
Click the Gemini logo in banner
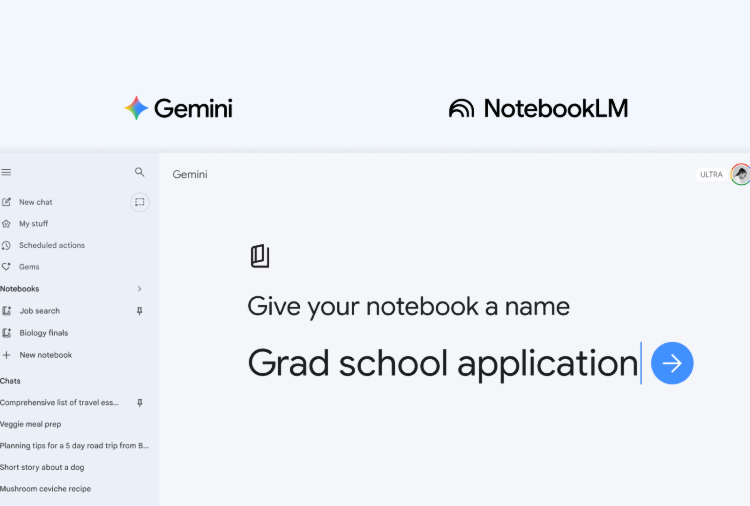pyautogui.click(x=178, y=109)
